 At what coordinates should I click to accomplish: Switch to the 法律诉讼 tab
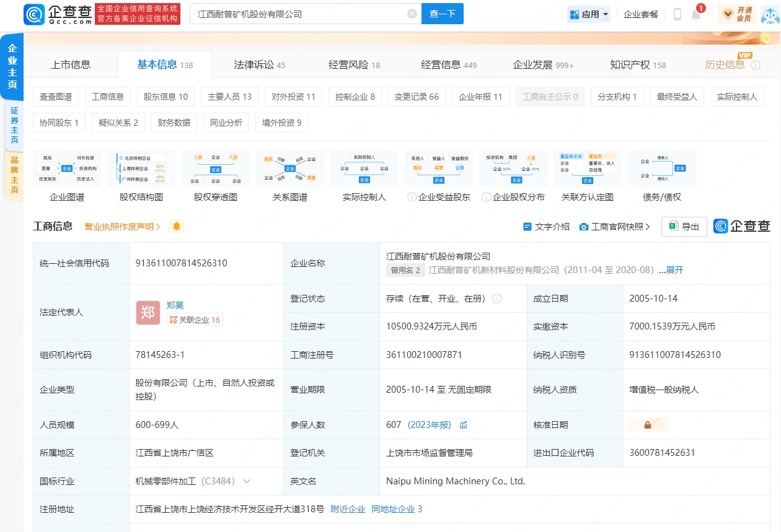(260, 65)
